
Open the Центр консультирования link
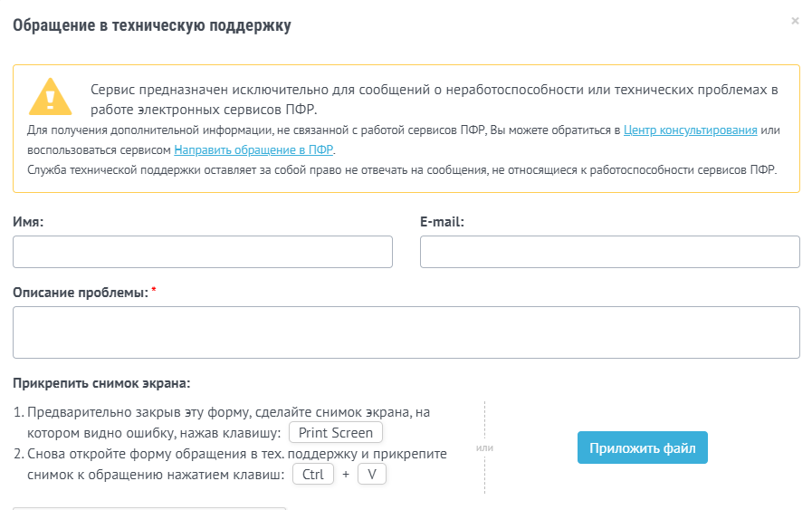[691, 130]
